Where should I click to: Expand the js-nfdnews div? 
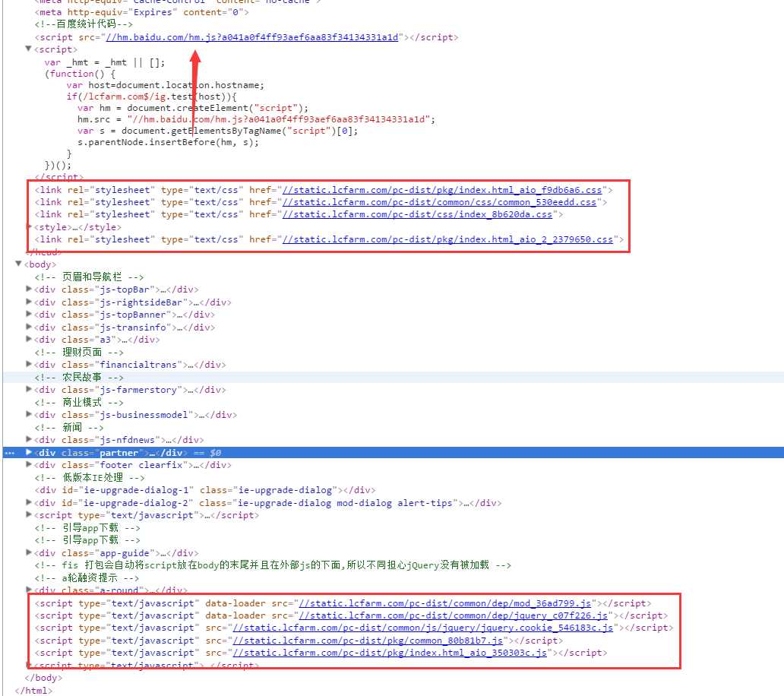29,439
